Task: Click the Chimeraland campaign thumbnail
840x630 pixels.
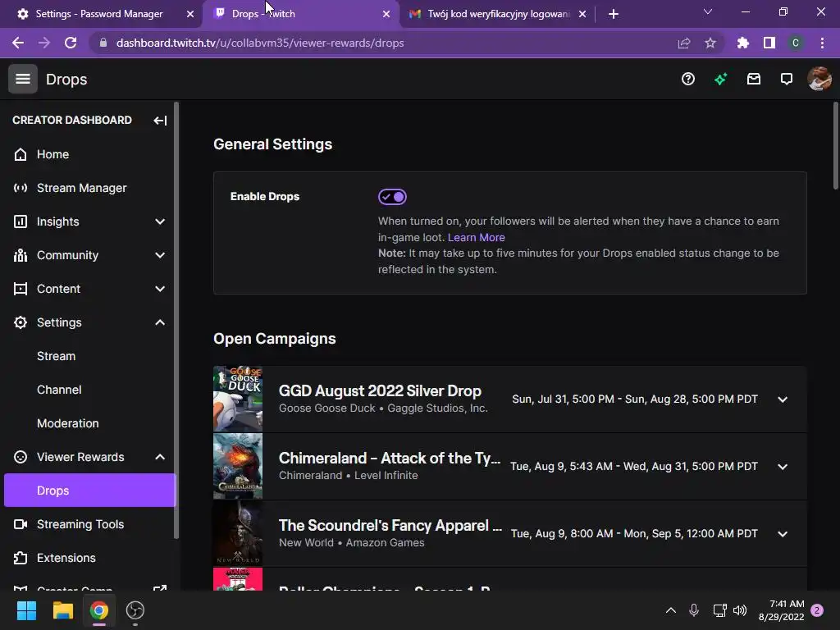Action: [x=238, y=467]
